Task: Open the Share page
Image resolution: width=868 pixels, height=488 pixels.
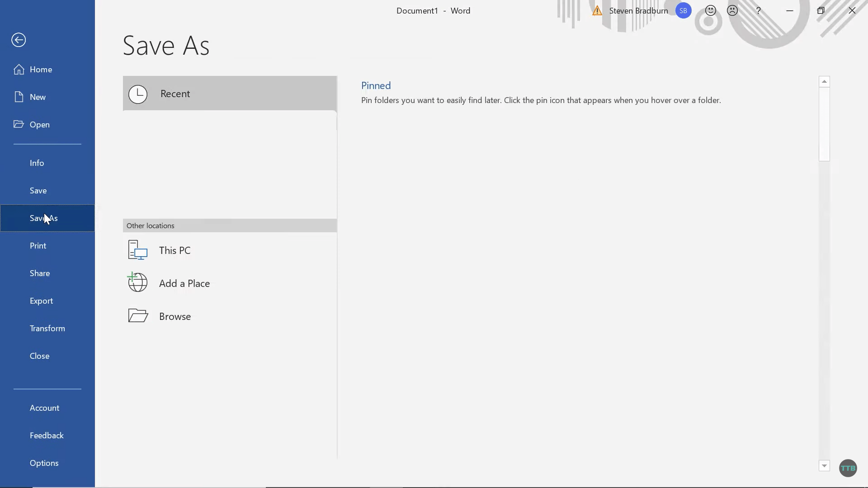Action: (x=47, y=273)
